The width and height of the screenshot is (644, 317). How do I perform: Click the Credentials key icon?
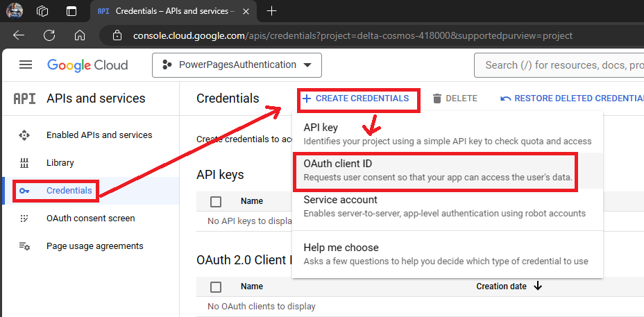coord(24,191)
